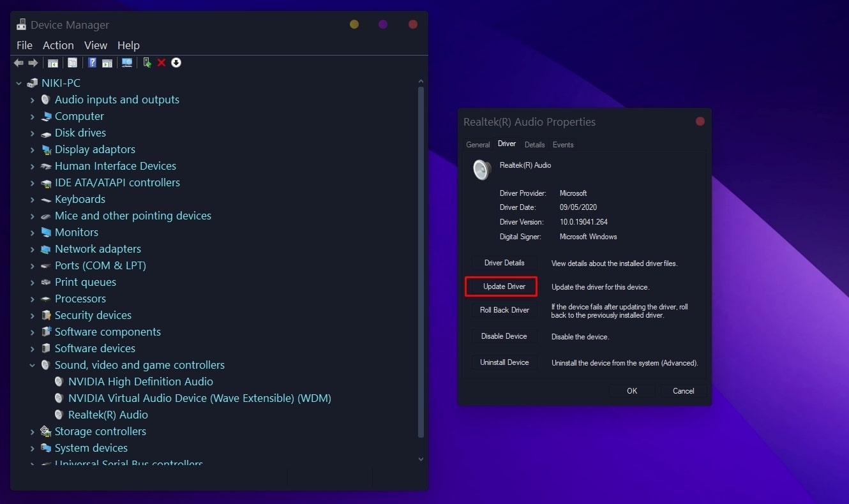Expand the Processors node
The image size is (849, 504).
click(32, 299)
